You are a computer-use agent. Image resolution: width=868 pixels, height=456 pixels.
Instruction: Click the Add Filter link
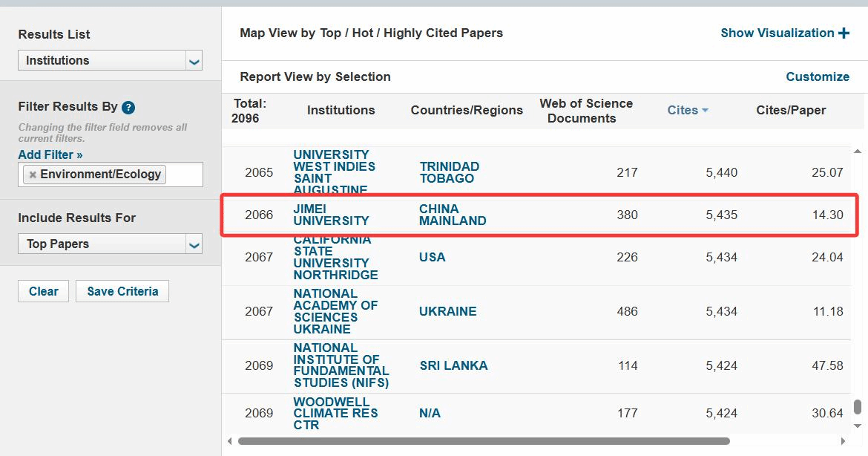point(50,154)
